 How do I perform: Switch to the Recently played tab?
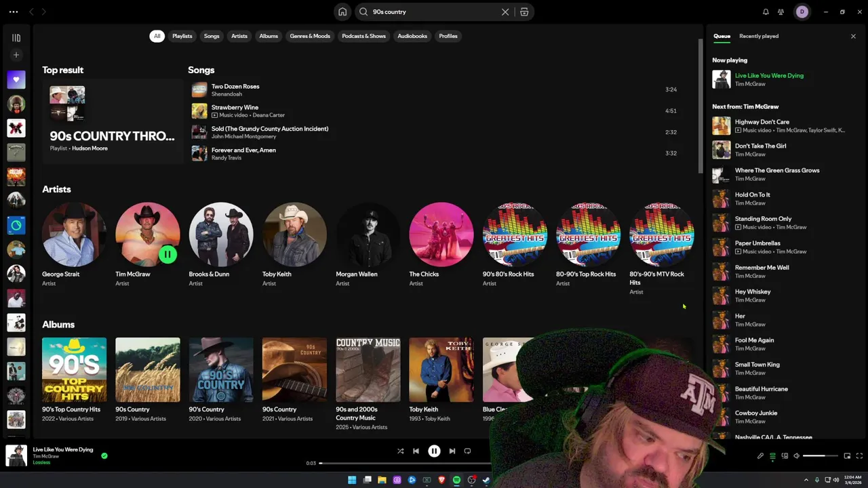(x=759, y=36)
